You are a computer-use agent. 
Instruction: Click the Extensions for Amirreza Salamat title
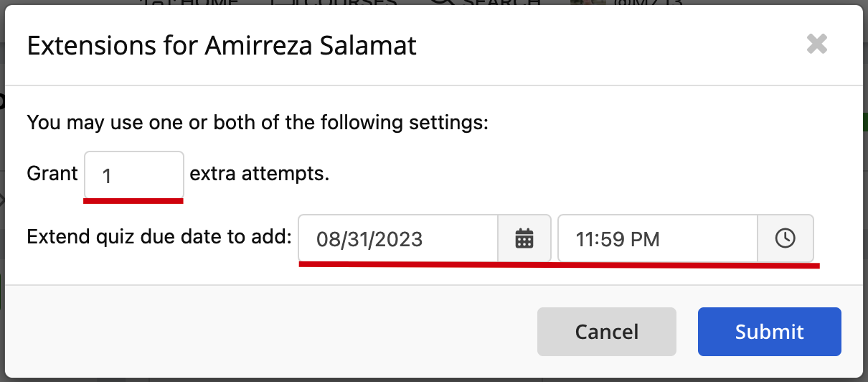(222, 47)
